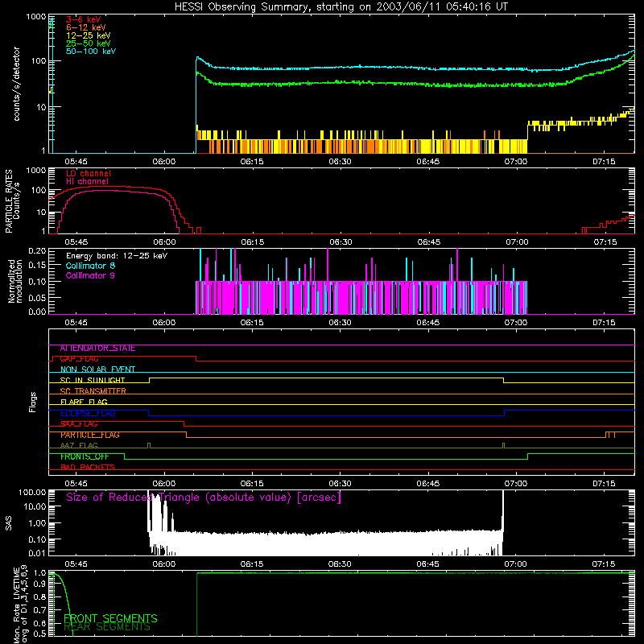Click '06:30' tick under particle rates panel
The height and width of the screenshot is (644, 644).
341,242
